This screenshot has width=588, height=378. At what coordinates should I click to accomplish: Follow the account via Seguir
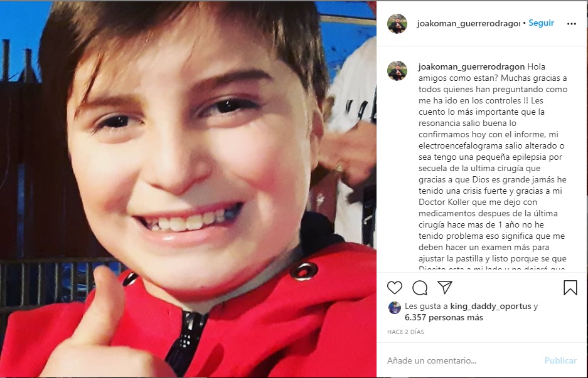tap(541, 23)
